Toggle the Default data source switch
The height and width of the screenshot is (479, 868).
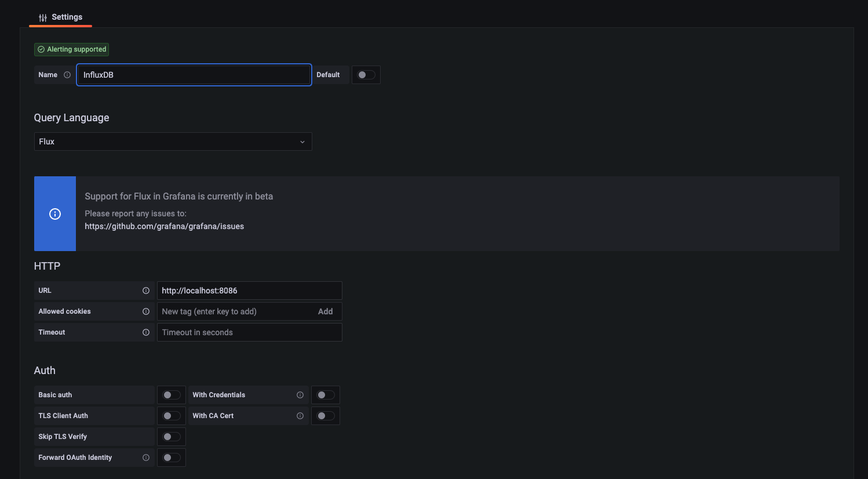366,75
